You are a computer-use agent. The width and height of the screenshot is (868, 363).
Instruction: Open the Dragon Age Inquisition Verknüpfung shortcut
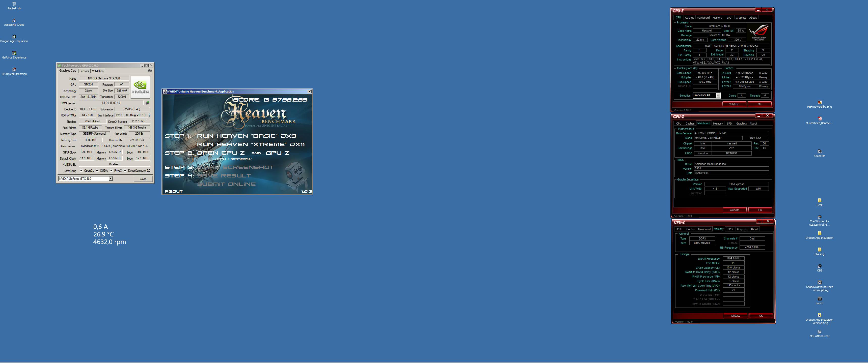[x=820, y=316]
